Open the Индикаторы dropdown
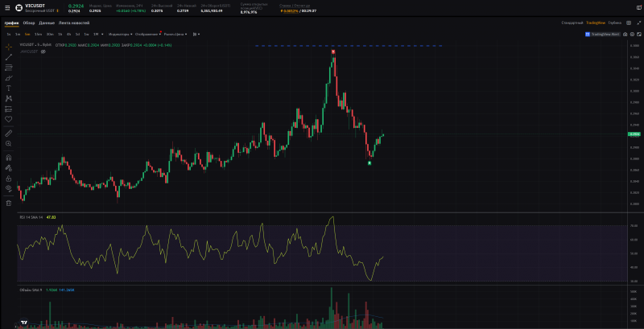The height and width of the screenshot is (329, 644). tap(120, 34)
